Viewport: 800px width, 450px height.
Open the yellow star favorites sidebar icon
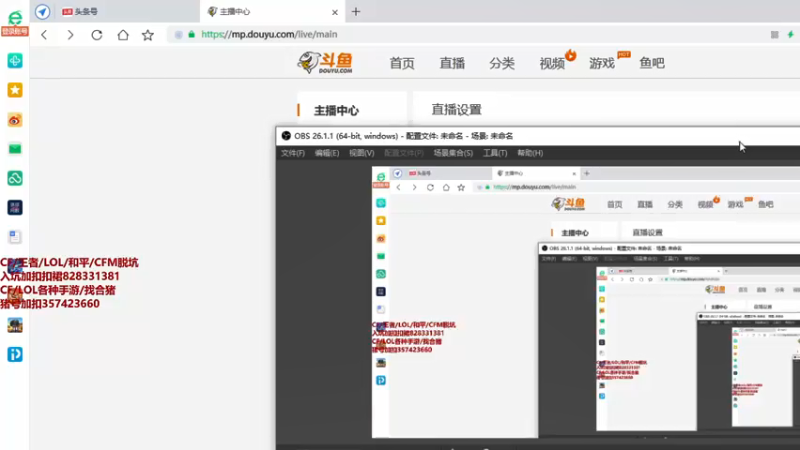pos(15,90)
